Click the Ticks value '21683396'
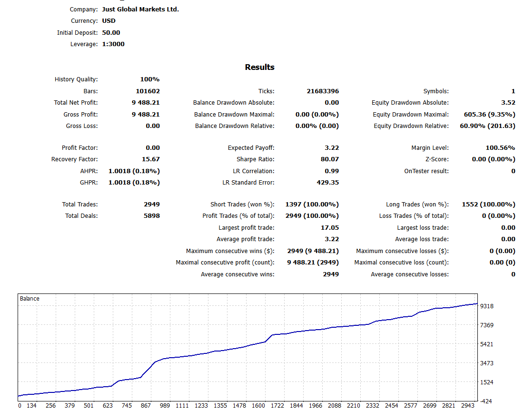524x420 pixels. (323, 91)
